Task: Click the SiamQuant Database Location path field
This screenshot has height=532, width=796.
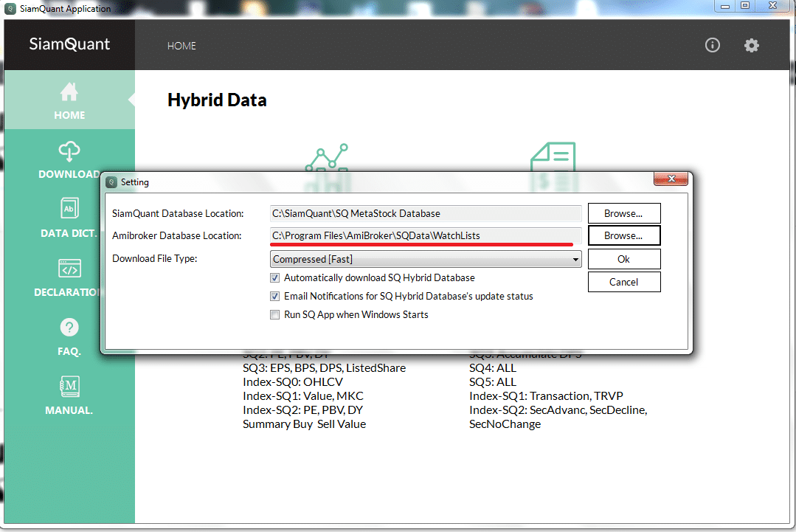Action: tap(426, 213)
